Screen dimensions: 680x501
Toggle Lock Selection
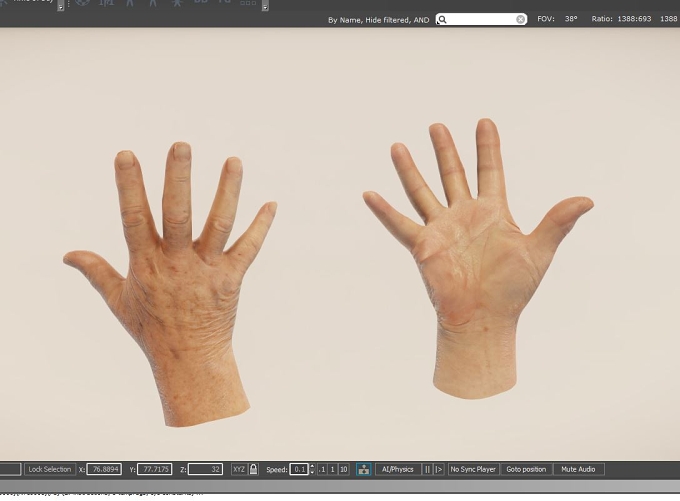pos(49,469)
